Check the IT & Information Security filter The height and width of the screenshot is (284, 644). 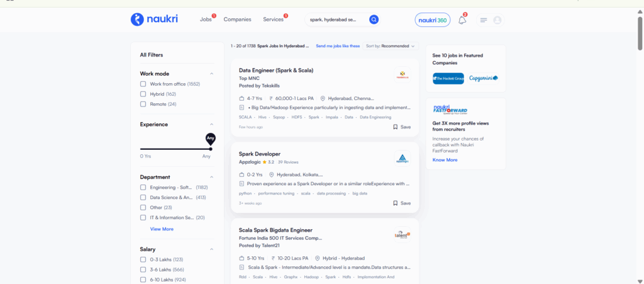(143, 217)
